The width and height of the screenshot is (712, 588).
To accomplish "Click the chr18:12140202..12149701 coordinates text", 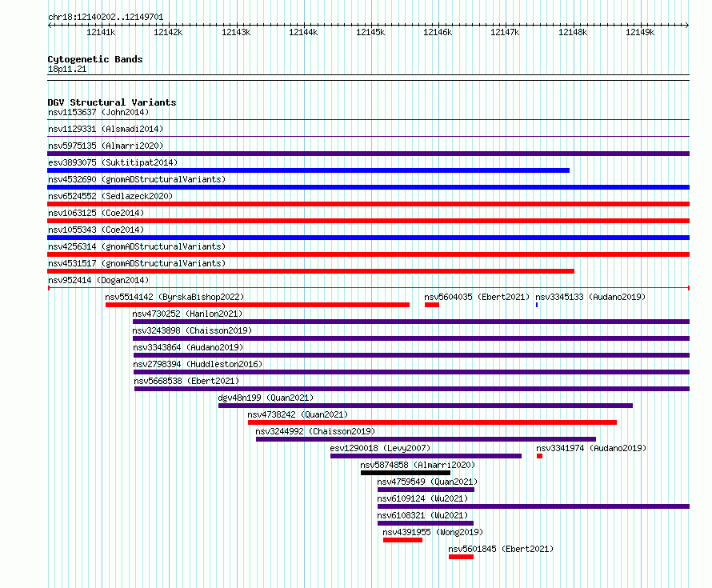I will 106,17.
